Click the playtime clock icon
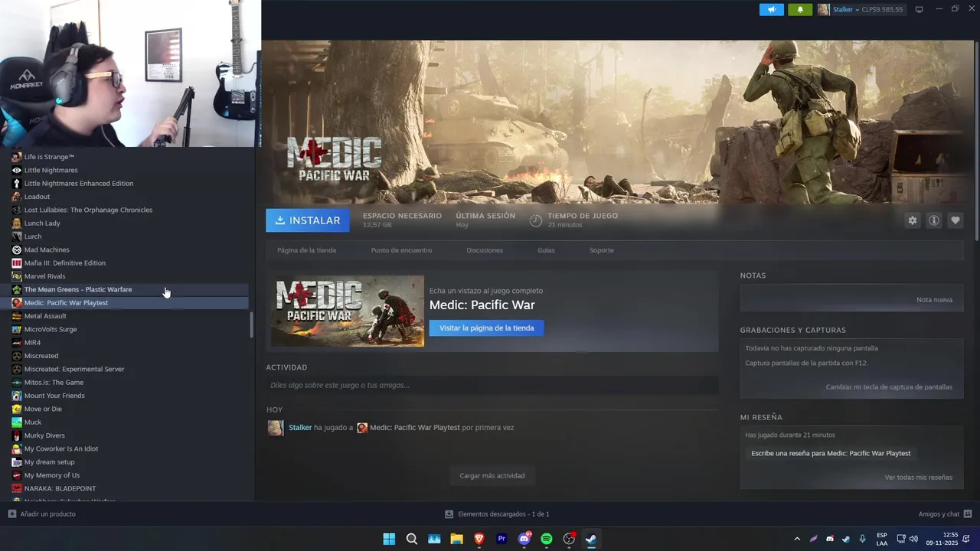Screen dimensions: 980x551 [536, 220]
